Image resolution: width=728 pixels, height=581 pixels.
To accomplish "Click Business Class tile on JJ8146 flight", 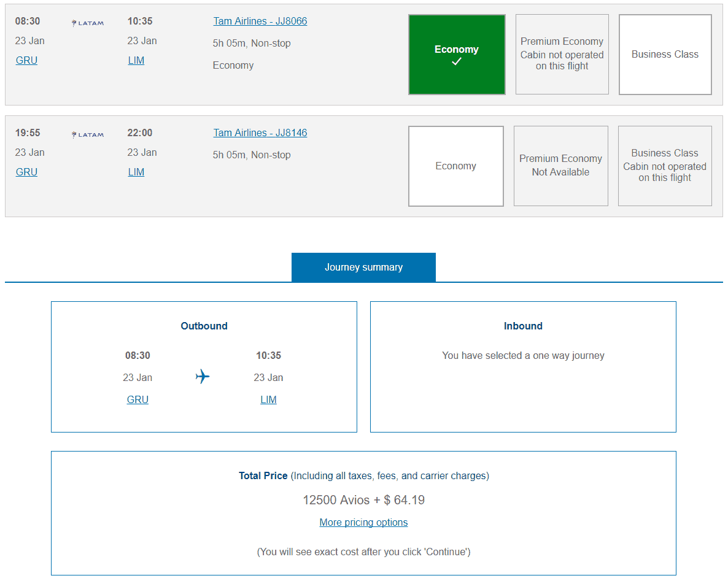I will tap(665, 166).
